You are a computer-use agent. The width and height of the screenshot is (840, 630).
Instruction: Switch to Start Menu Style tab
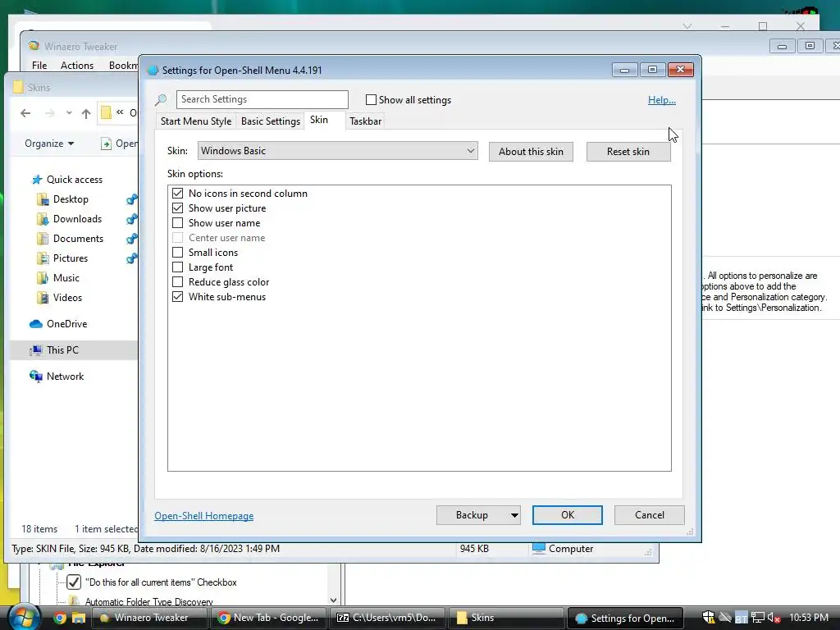pyautogui.click(x=196, y=121)
